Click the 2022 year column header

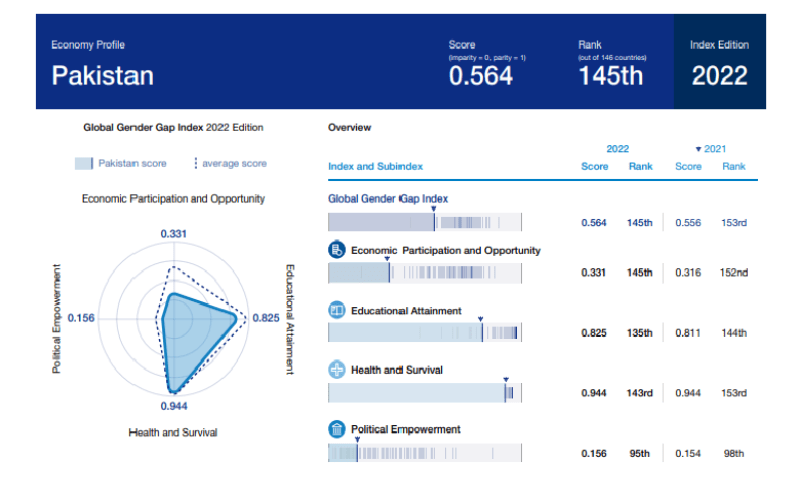click(617, 149)
